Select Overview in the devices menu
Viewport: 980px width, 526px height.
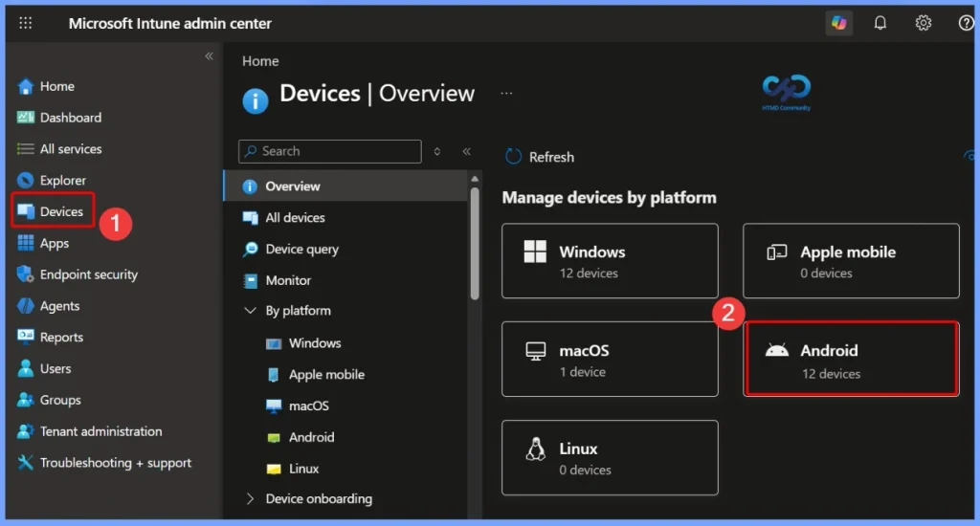(345, 186)
